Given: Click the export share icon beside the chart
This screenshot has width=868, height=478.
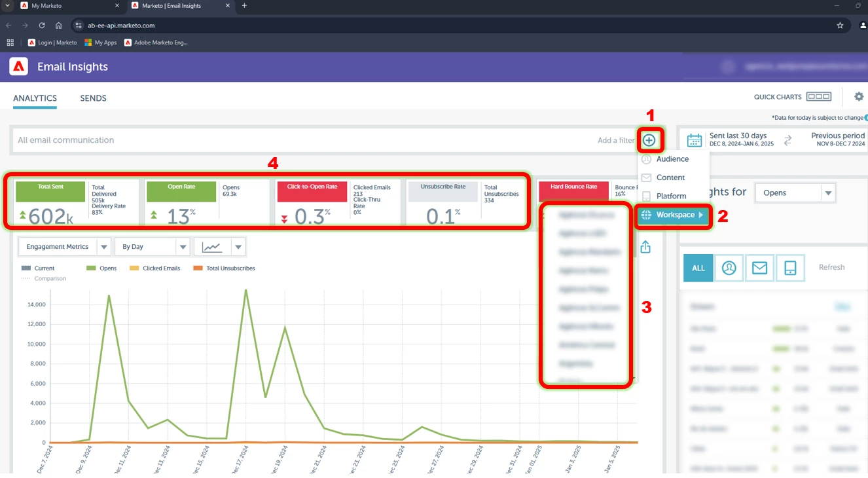Looking at the screenshot, I should point(645,247).
